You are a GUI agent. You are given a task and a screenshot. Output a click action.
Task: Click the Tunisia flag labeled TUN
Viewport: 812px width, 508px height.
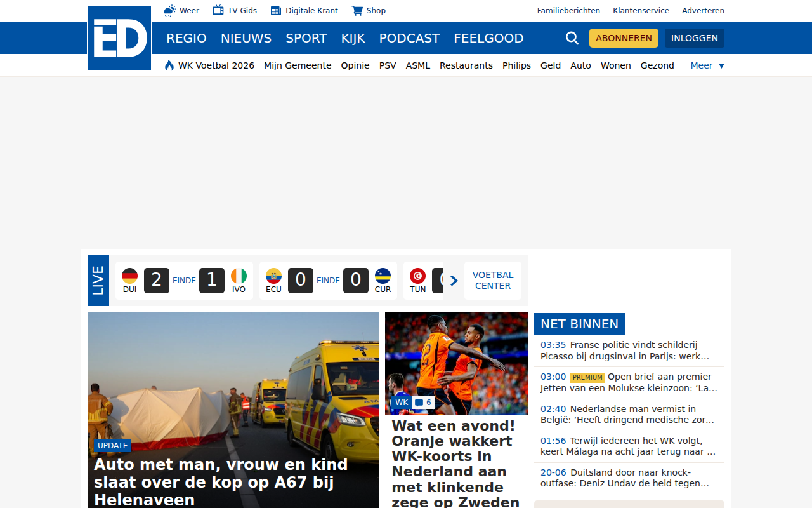click(417, 276)
